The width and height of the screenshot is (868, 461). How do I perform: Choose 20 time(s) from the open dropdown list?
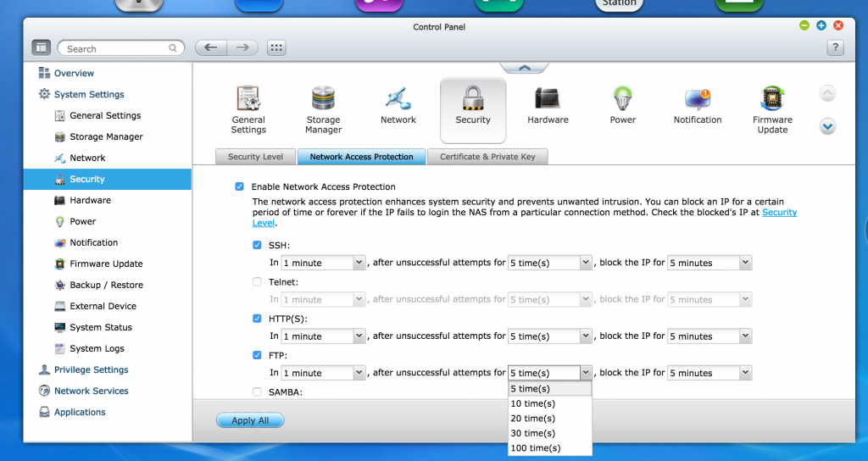click(x=533, y=419)
